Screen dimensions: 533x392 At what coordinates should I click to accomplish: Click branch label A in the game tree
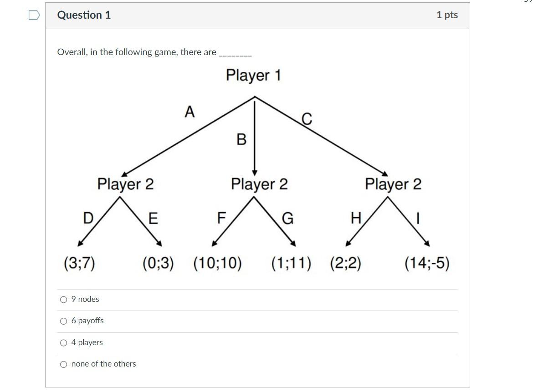pyautogui.click(x=189, y=111)
